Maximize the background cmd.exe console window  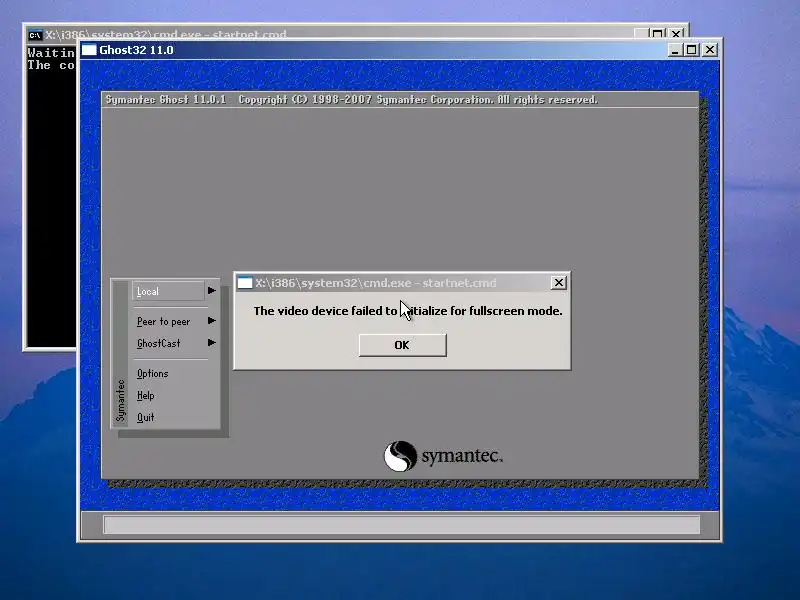657,34
